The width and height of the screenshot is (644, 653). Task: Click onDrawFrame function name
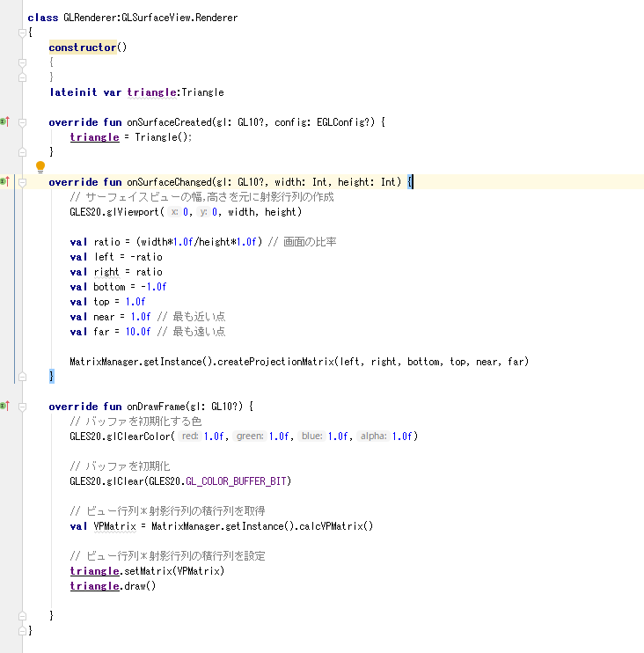tap(156, 407)
